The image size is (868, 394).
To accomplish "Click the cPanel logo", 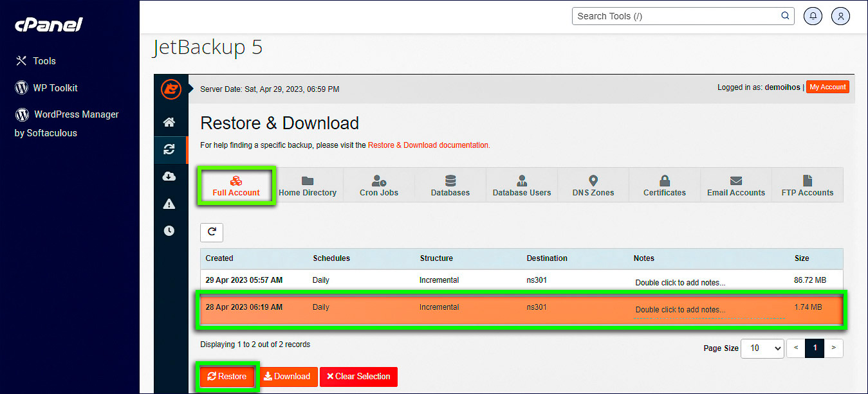I will click(x=48, y=25).
